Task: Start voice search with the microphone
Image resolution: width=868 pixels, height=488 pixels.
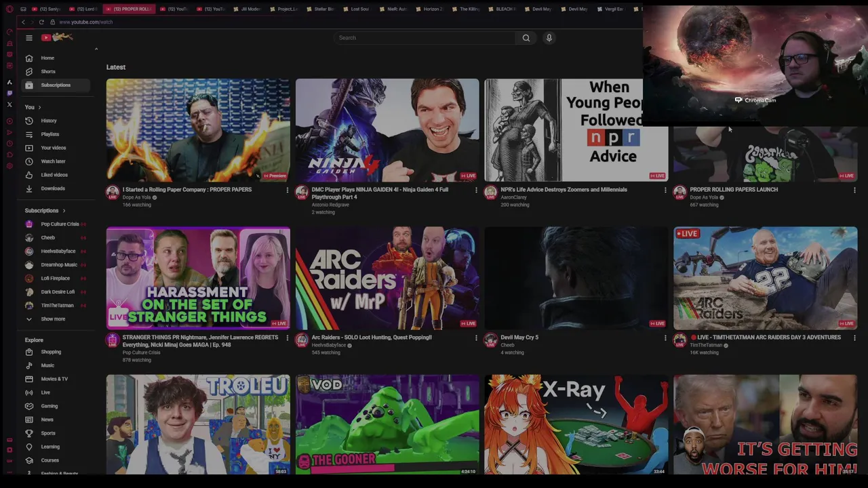Action: (549, 38)
